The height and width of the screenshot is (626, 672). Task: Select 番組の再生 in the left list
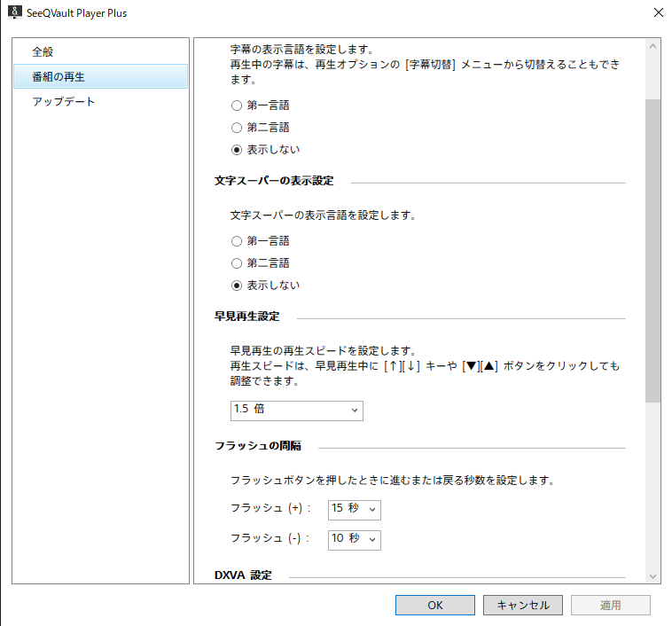[59, 77]
